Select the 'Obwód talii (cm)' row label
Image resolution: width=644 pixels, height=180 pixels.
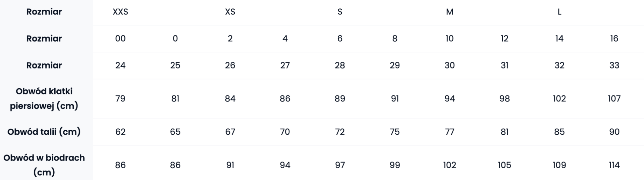click(x=44, y=132)
